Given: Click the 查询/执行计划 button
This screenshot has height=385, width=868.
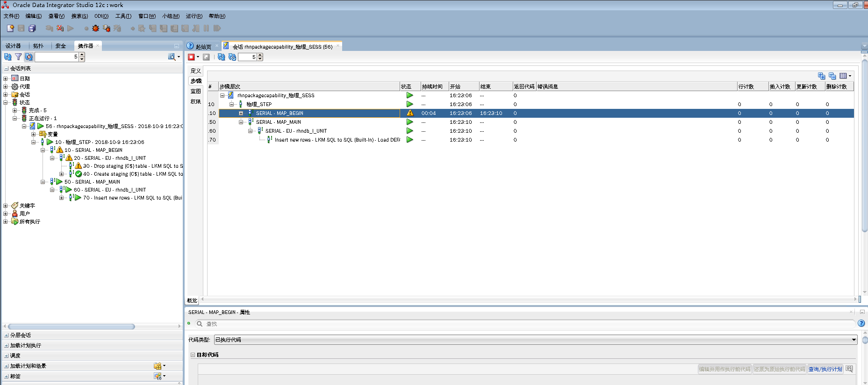Looking at the screenshot, I should [x=825, y=369].
